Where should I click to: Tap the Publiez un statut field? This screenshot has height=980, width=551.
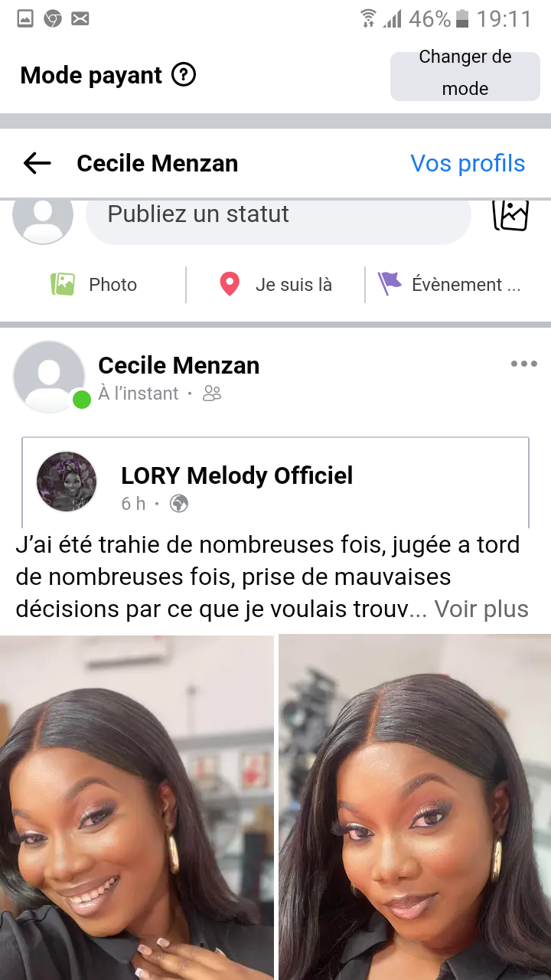pyautogui.click(x=277, y=214)
